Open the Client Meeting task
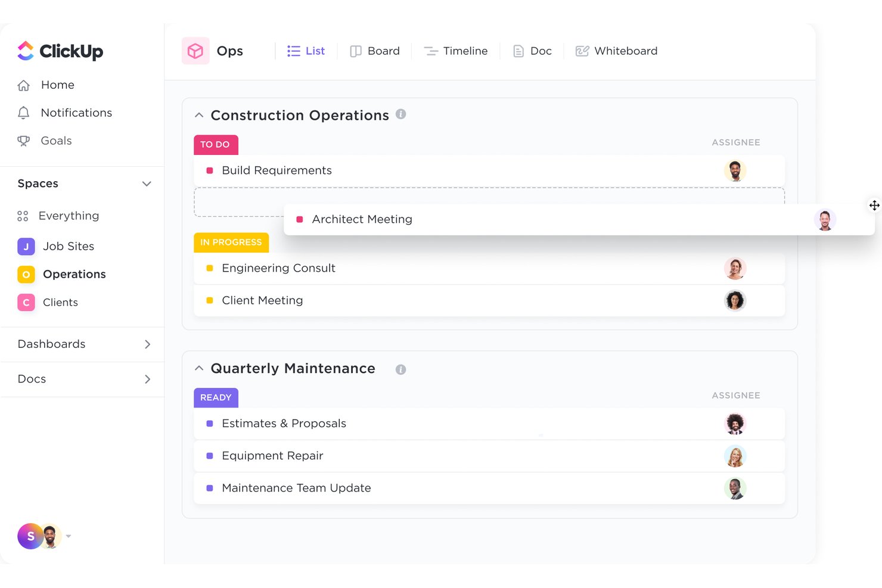This screenshot has width=882, height=588. click(x=489, y=301)
